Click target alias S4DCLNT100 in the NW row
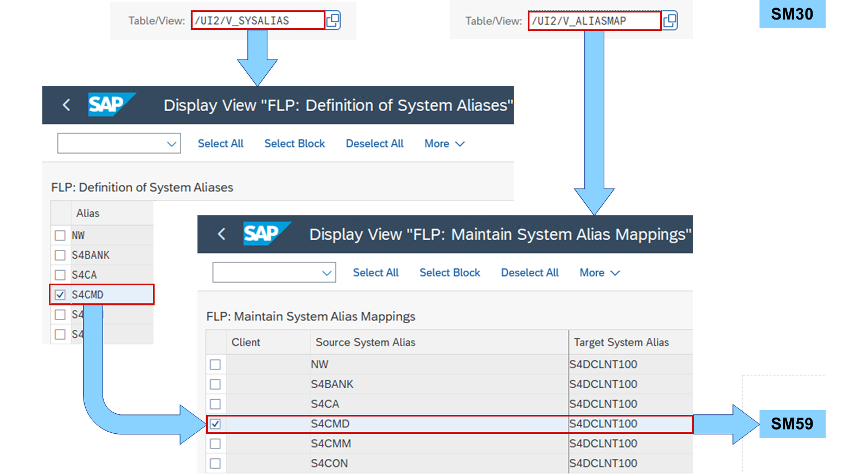868x474 pixels. [x=603, y=364]
